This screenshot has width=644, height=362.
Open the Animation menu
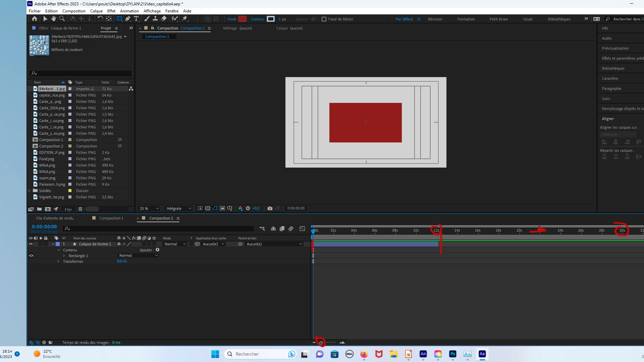click(x=129, y=11)
